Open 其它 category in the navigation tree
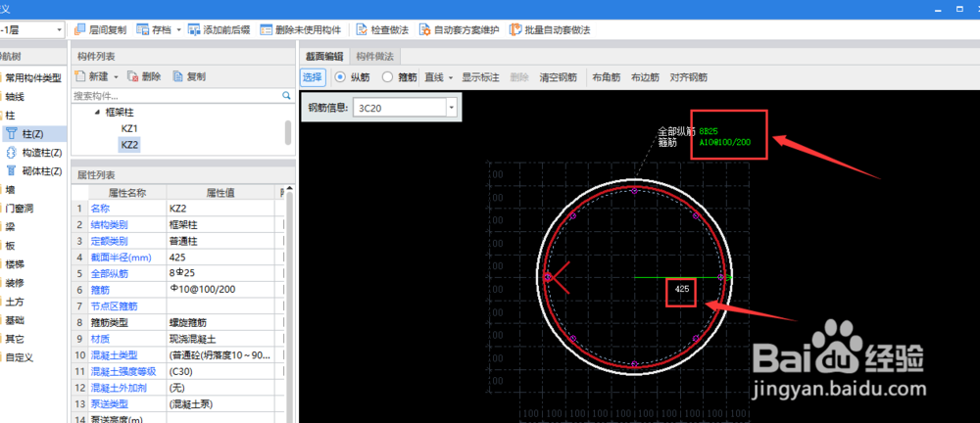The width and height of the screenshot is (980, 423). point(15,339)
